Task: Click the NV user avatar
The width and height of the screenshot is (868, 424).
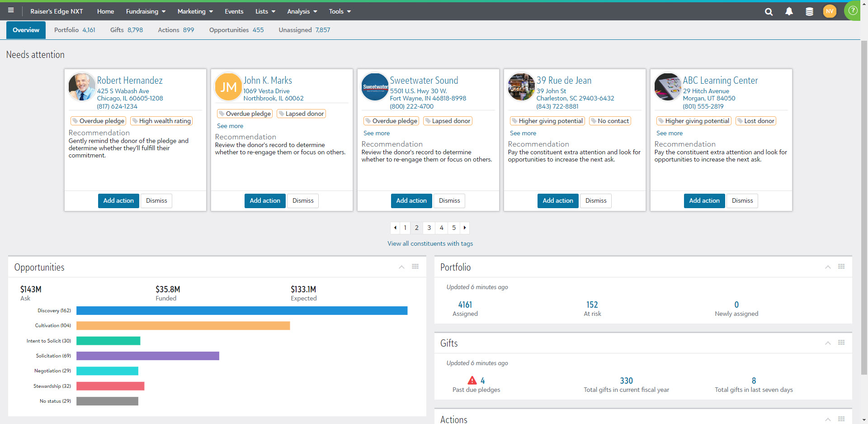Action: click(x=830, y=11)
